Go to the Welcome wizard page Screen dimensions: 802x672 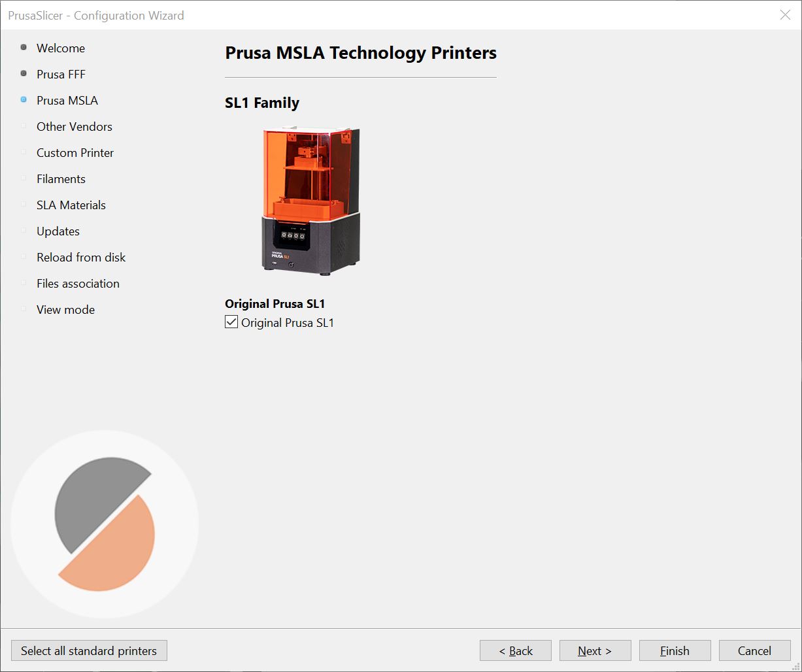[60, 48]
